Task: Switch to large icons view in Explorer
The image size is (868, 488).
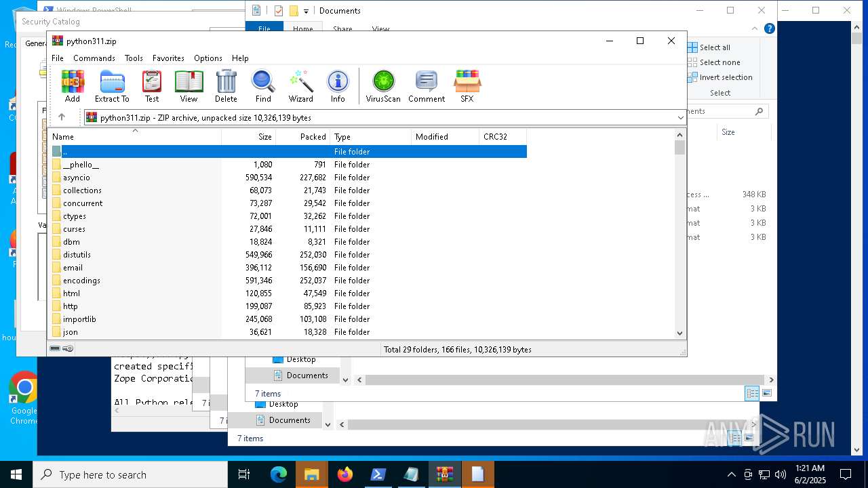Action: coord(767,393)
